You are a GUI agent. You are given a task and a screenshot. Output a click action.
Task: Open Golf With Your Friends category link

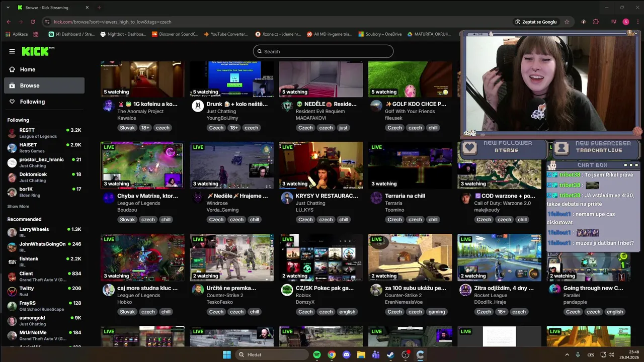[x=410, y=111]
